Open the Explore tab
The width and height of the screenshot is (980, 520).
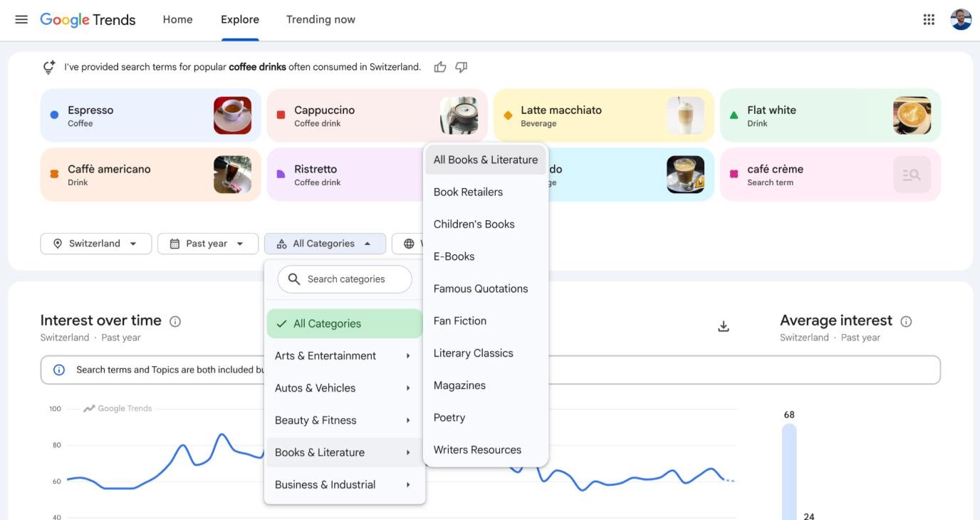pos(240,19)
